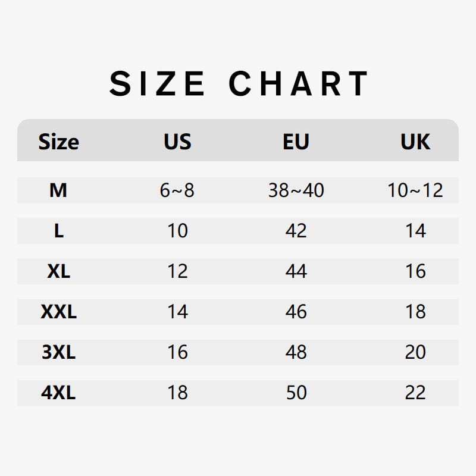The width and height of the screenshot is (476, 476).
Task: Click the US column header
Action: click(177, 142)
